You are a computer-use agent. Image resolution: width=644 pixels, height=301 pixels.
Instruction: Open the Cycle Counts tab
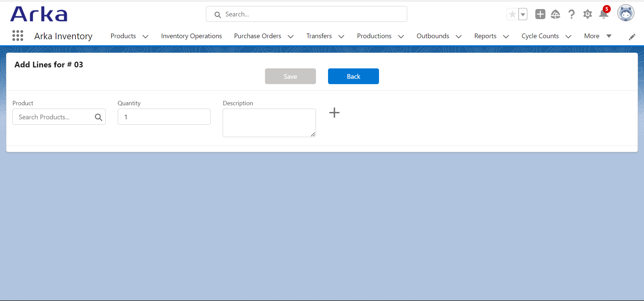click(x=540, y=36)
